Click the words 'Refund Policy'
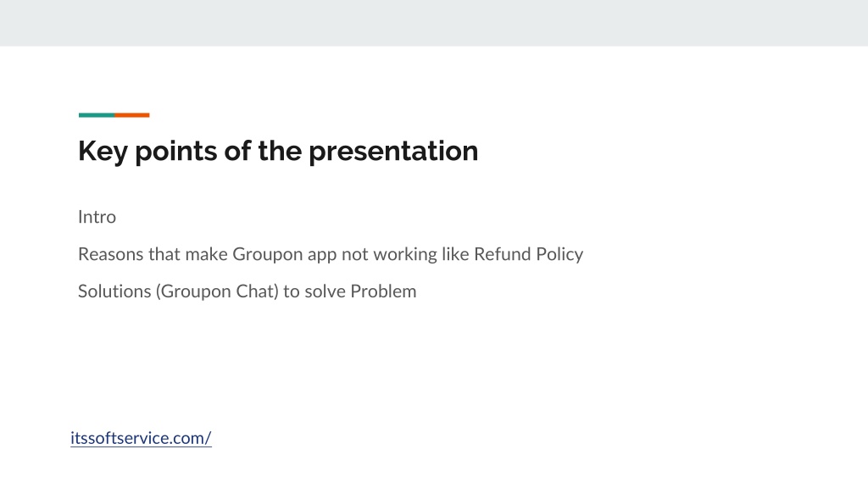 [x=529, y=254]
